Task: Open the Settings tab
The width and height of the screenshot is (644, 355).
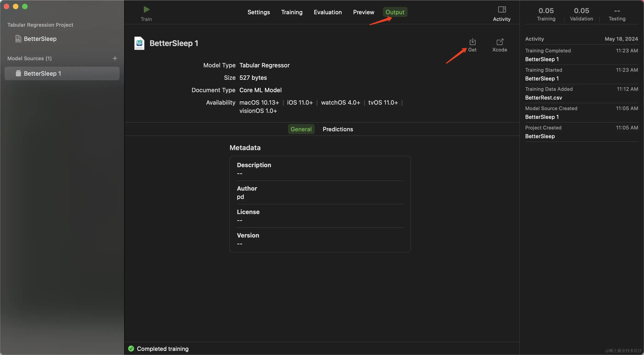Action: (x=259, y=12)
